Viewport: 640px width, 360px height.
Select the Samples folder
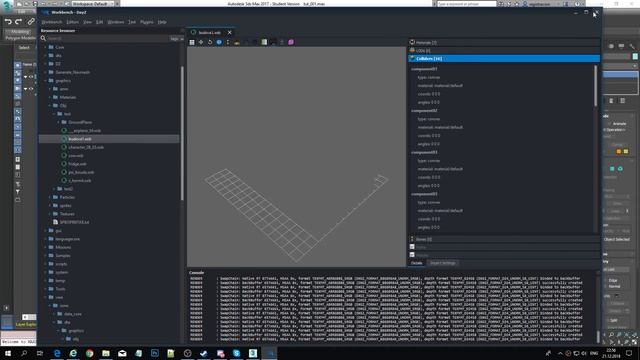click(x=63, y=256)
